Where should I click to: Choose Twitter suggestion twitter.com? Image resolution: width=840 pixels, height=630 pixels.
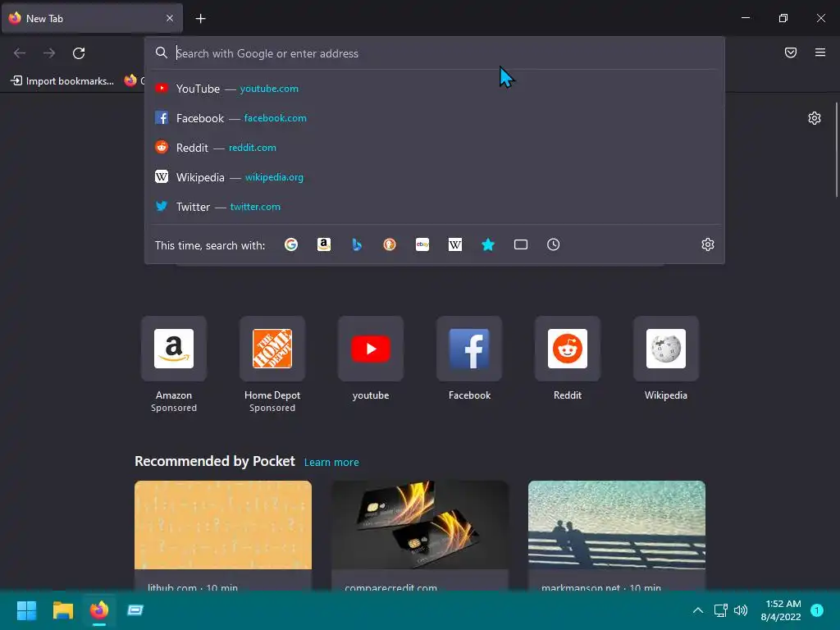[x=435, y=207]
